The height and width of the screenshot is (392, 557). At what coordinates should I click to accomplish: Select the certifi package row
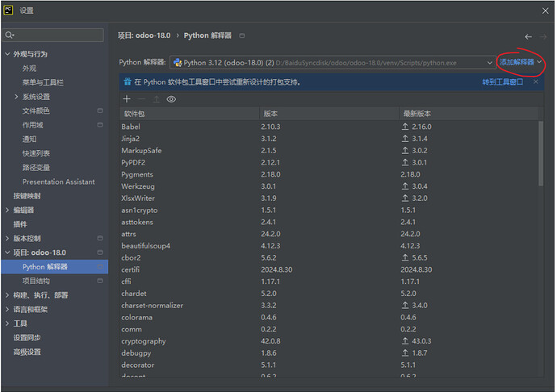pyautogui.click(x=329, y=269)
